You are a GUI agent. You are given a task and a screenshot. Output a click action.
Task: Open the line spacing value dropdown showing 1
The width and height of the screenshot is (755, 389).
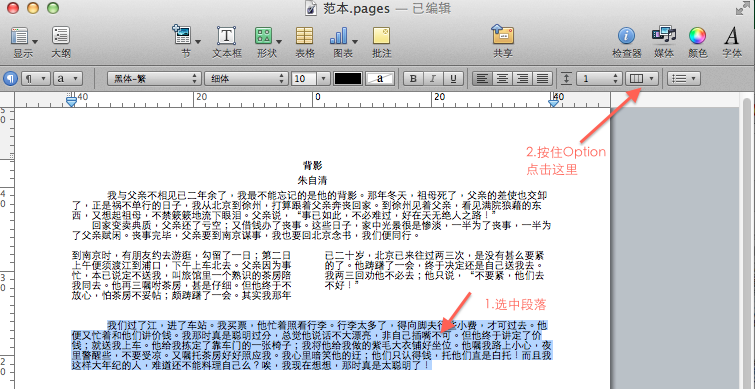pos(600,78)
